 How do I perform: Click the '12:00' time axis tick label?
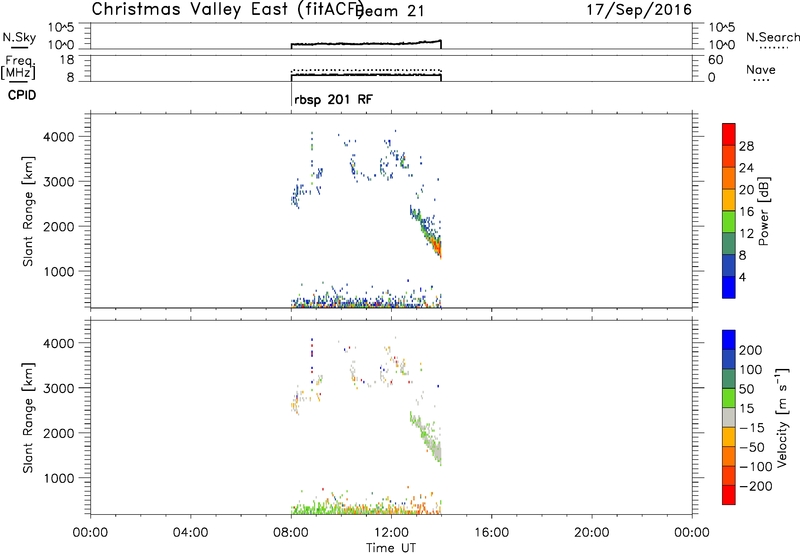pos(391,533)
